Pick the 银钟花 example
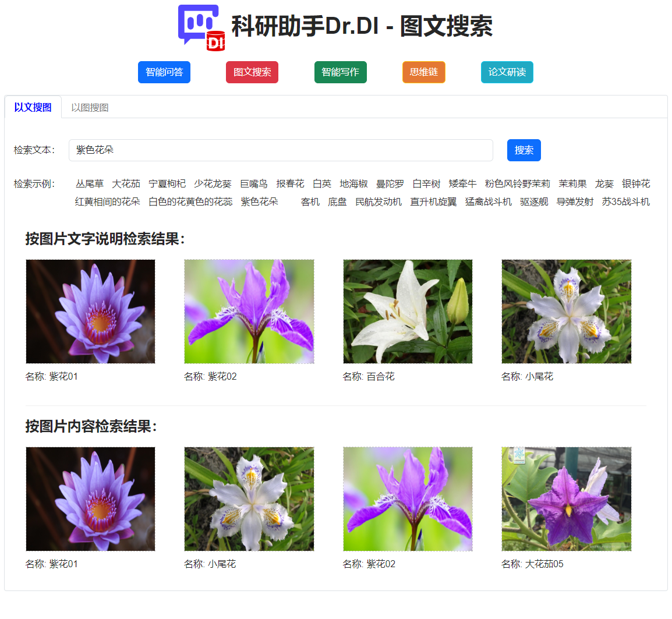 coord(636,184)
